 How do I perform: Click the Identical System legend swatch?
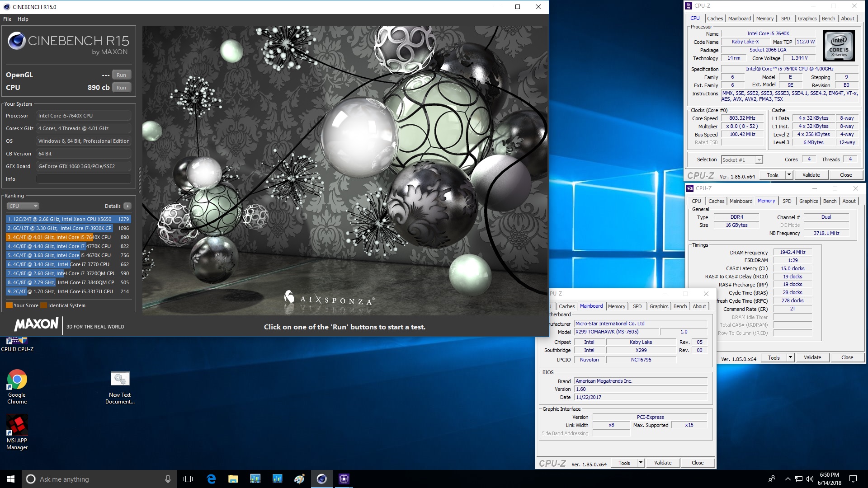(44, 305)
